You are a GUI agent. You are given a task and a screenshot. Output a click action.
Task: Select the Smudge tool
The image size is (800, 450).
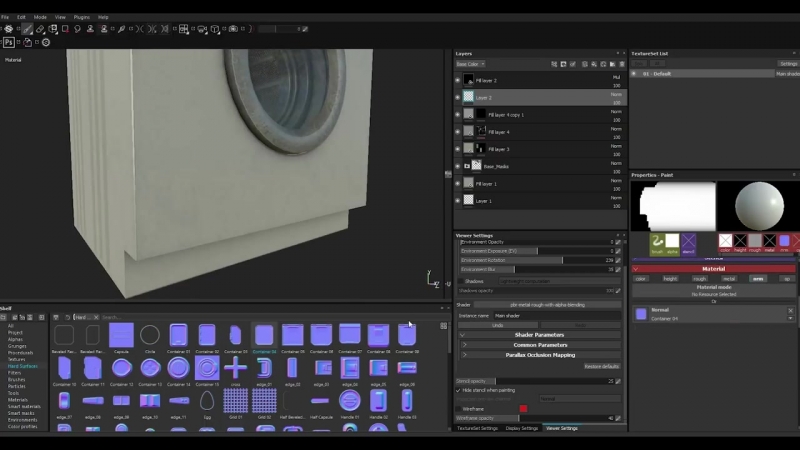click(x=78, y=29)
